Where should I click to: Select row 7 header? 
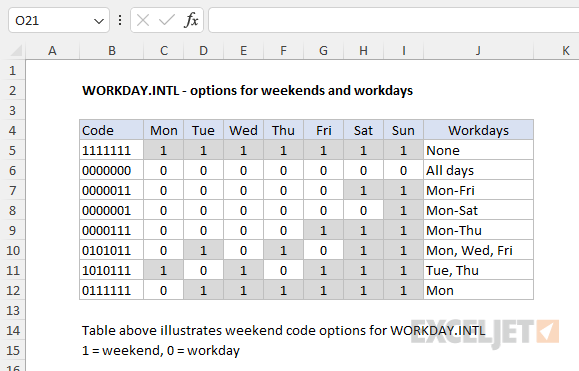13,190
